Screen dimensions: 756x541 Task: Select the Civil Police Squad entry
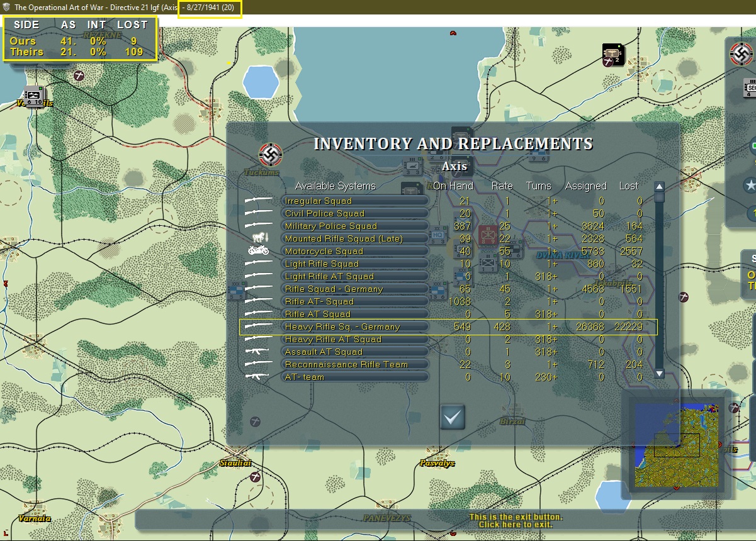[355, 213]
